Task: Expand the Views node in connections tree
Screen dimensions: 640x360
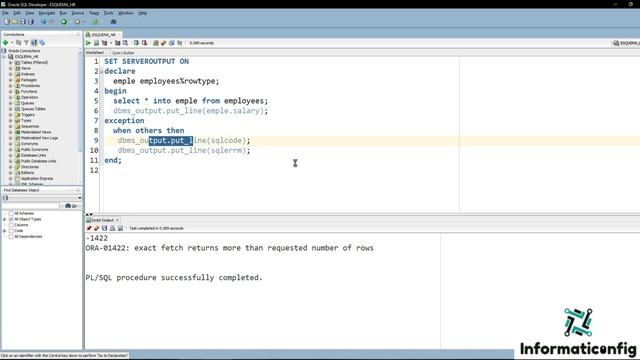Action: pyautogui.click(x=11, y=68)
